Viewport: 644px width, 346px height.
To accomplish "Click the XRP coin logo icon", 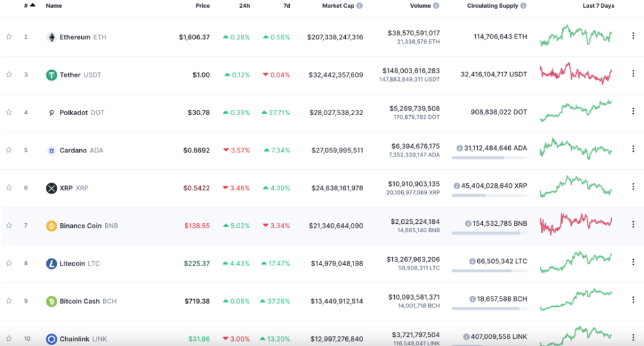I will 52,188.
